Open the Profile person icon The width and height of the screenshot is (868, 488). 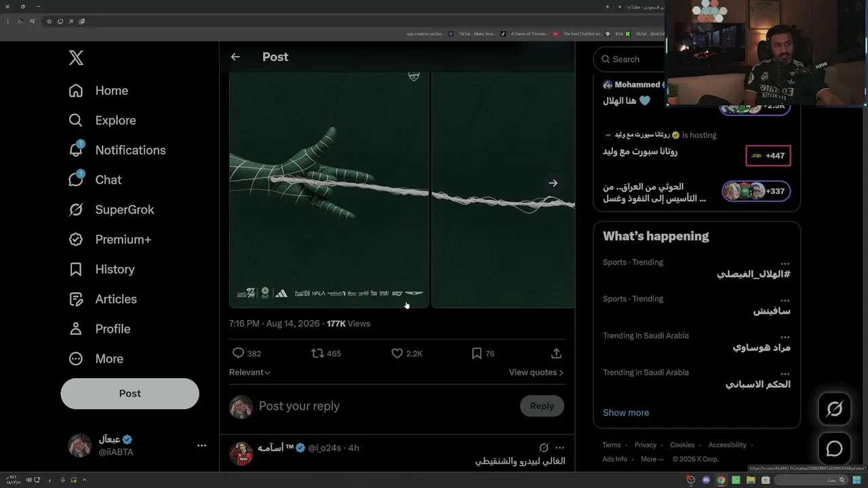point(76,329)
